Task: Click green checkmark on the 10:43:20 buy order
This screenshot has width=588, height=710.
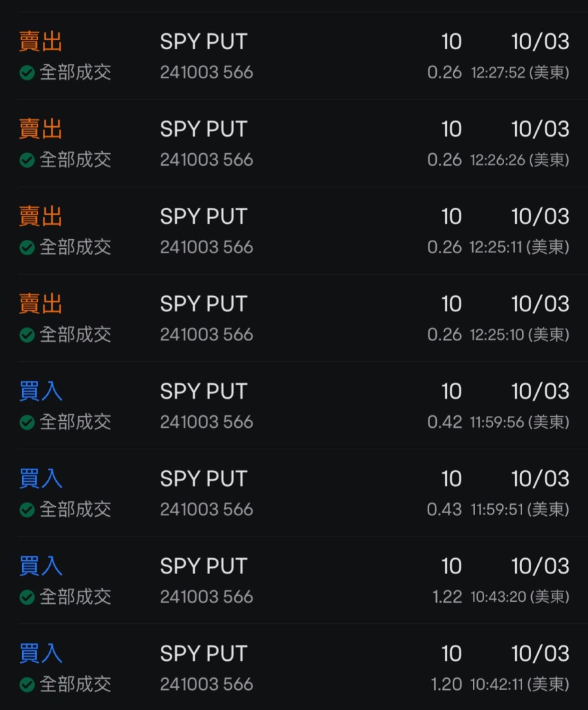Action: 27,597
